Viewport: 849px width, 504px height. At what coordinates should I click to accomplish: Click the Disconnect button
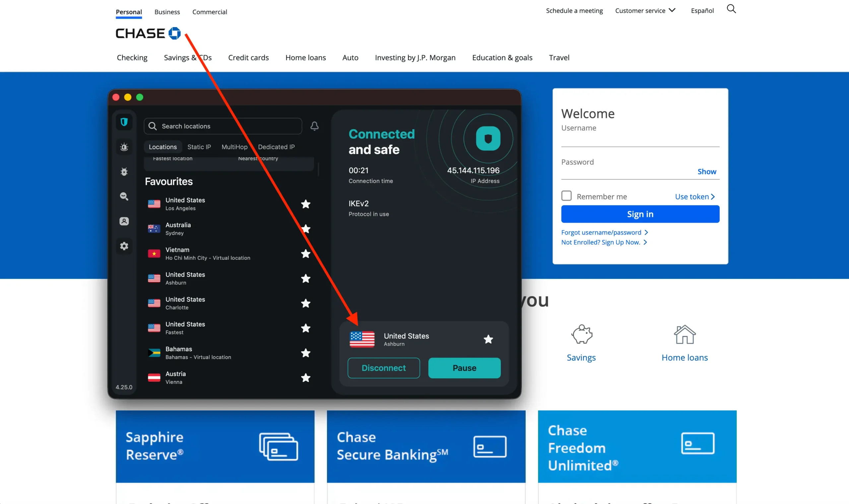383,368
